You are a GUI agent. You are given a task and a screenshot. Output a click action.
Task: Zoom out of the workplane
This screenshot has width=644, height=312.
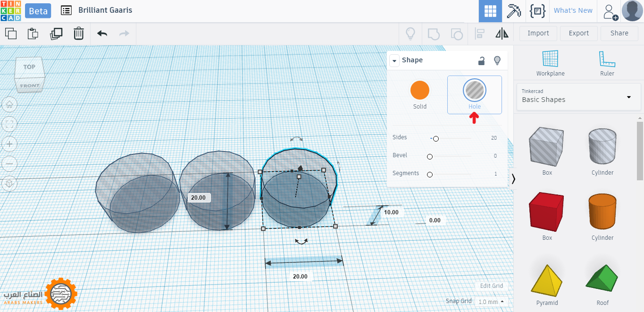(9, 164)
